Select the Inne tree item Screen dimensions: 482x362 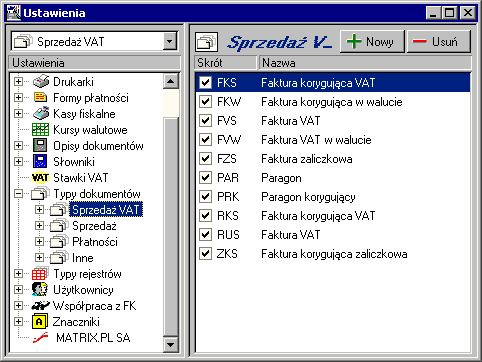tap(83, 258)
